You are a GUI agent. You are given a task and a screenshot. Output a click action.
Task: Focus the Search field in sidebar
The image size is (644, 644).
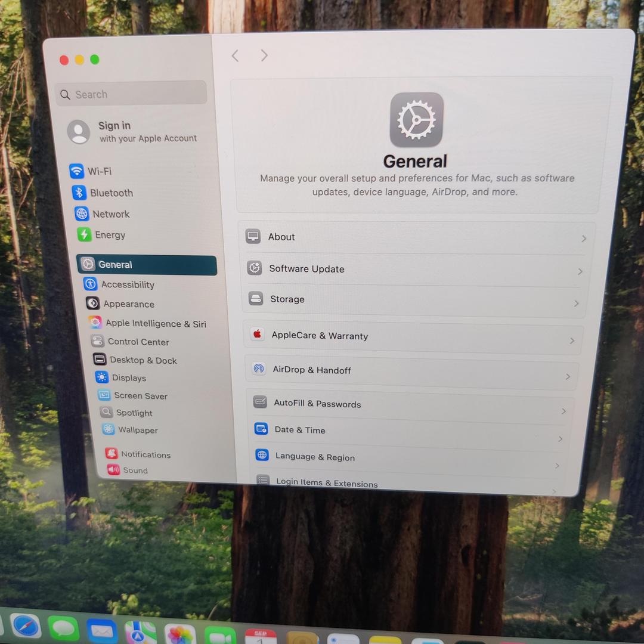(x=131, y=94)
